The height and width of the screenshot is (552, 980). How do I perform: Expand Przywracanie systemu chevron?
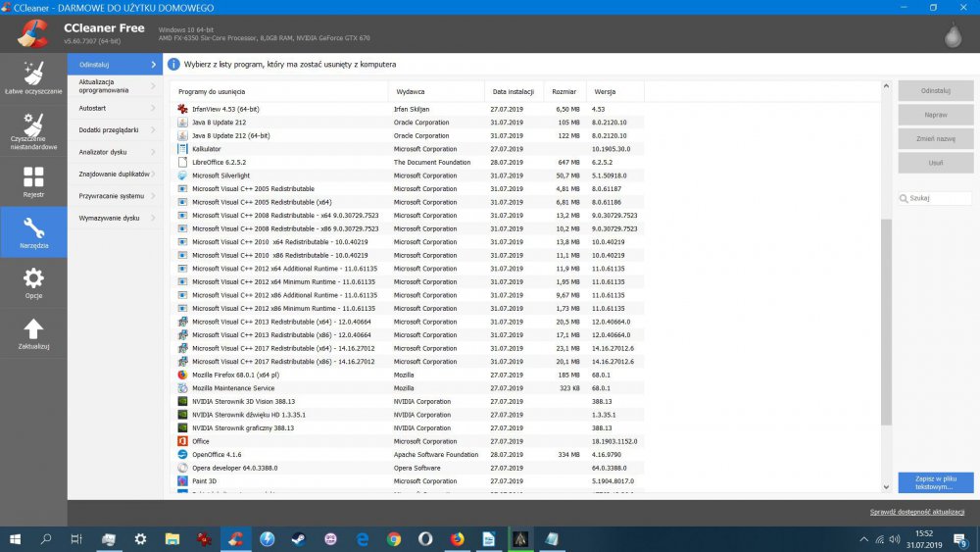[153, 196]
